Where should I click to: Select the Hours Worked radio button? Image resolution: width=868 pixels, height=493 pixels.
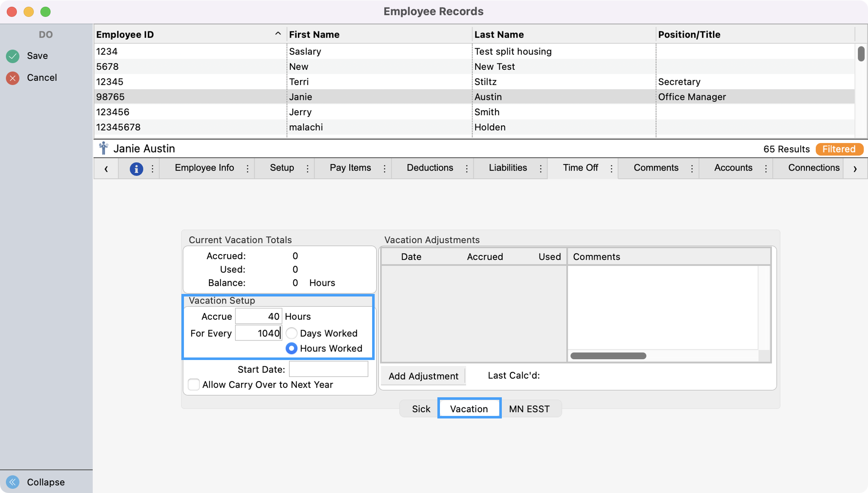point(292,349)
